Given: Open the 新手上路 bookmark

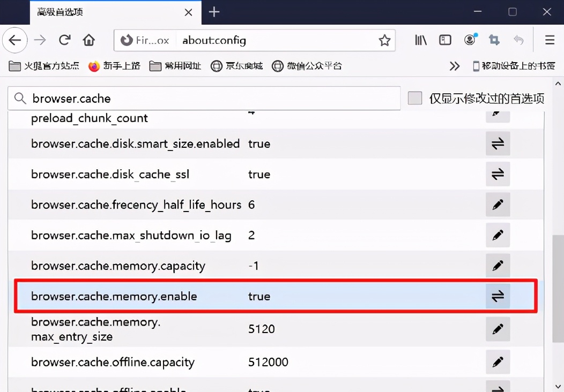Looking at the screenshot, I should 114,66.
